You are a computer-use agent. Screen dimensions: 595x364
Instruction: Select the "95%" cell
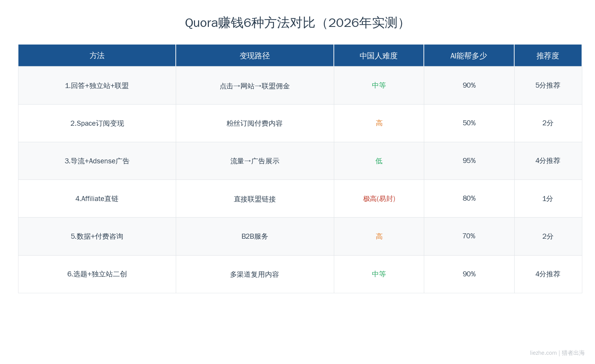(469, 161)
